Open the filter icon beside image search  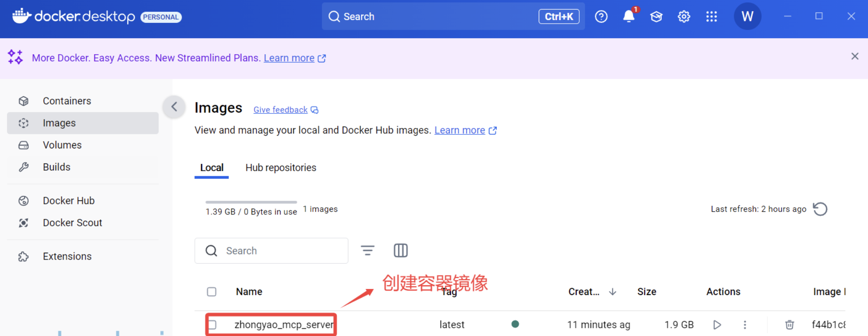coord(368,250)
